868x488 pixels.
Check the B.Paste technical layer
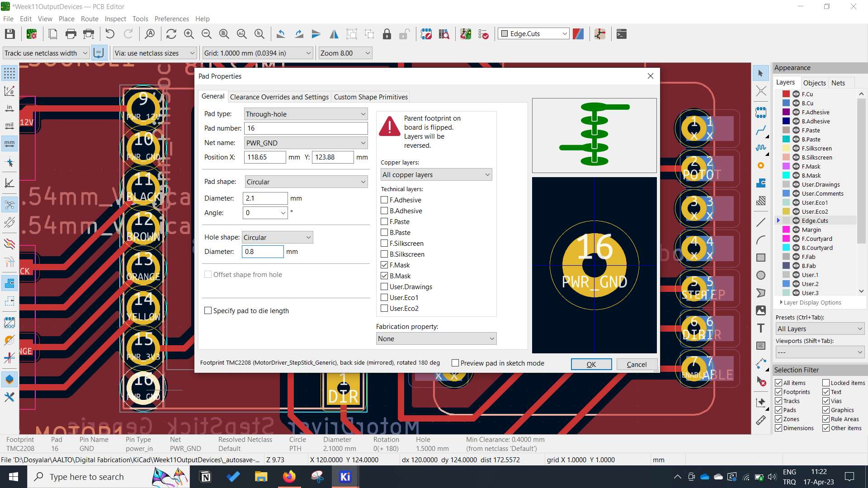(384, 232)
